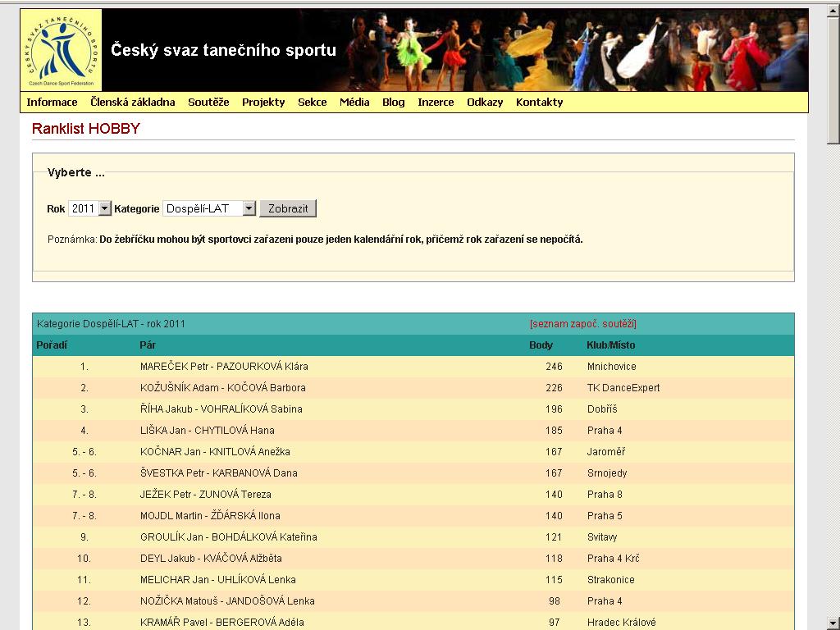Click club name Svitavy

tap(602, 536)
